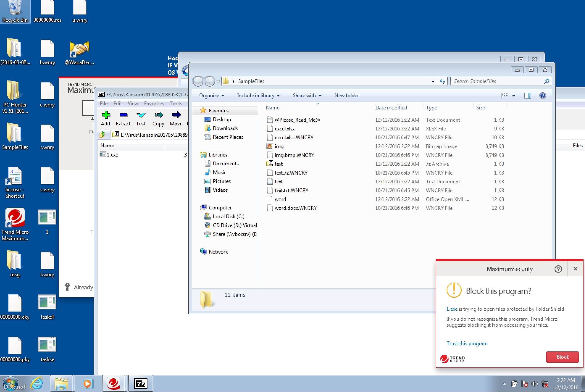Image resolution: width=585 pixels, height=392 pixels.
Task: Click the Internet Explorer taskbar icon
Action: click(37, 383)
